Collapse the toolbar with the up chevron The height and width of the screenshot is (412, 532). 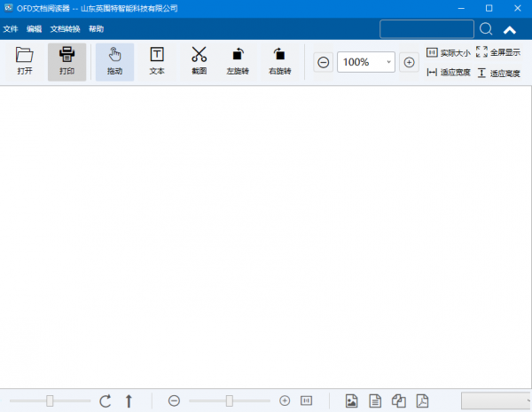[510, 29]
